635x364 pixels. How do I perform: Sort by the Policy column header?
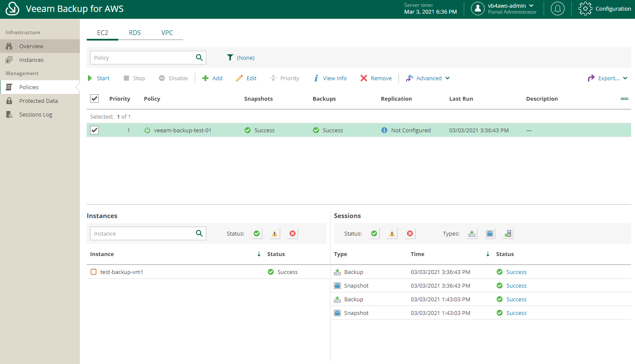click(152, 99)
